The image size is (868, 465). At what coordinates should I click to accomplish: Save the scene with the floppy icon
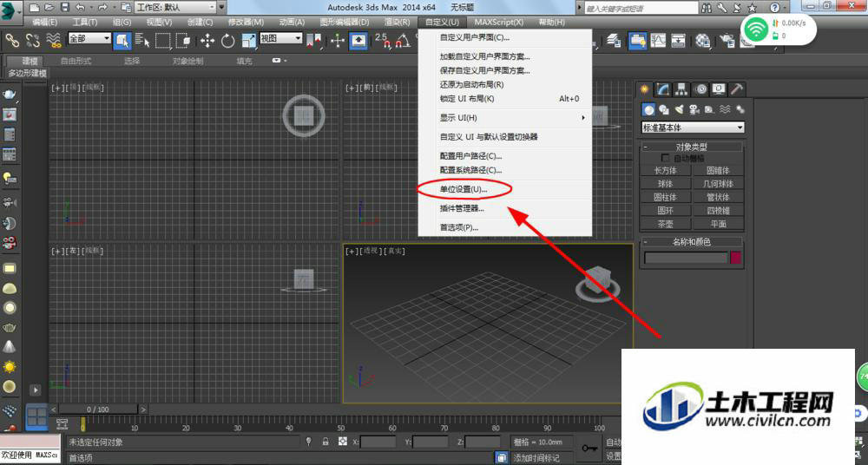(65, 8)
